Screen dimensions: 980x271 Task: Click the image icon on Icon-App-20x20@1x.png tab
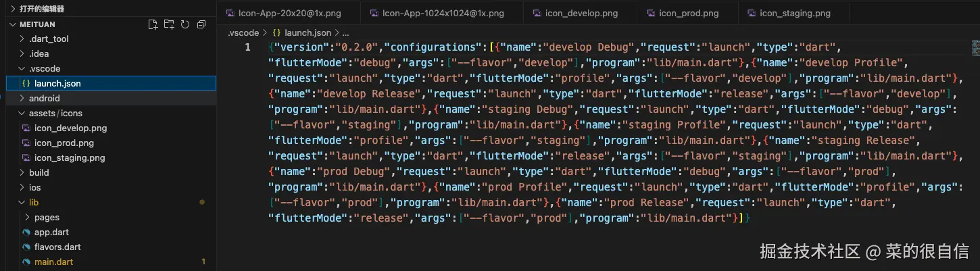(x=230, y=13)
